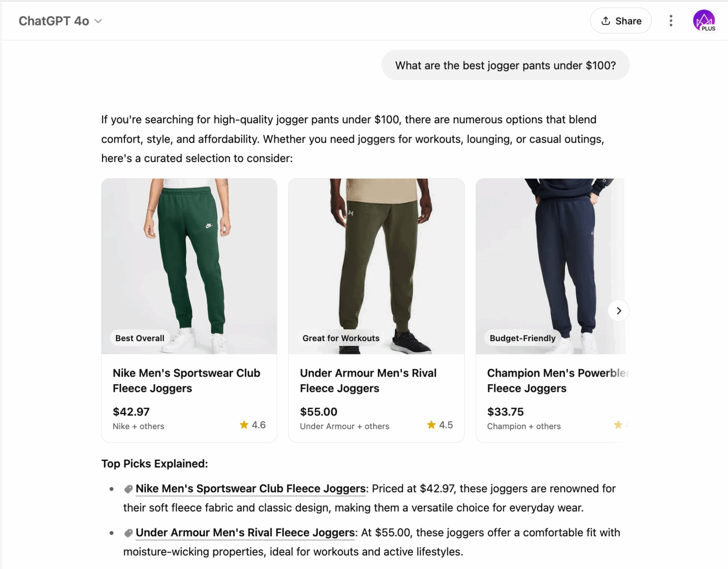
Task: Open the Nike Men's Sportswear Club Fleece link
Action: point(250,488)
